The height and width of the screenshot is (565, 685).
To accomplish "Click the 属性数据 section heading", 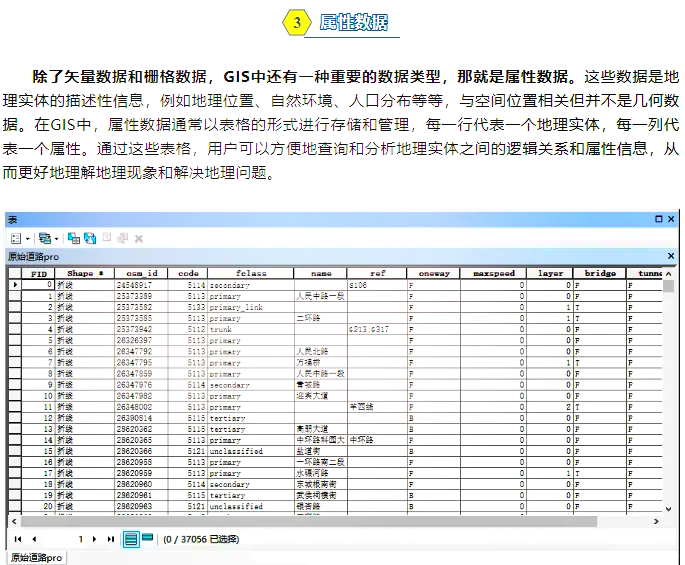I will 353,22.
